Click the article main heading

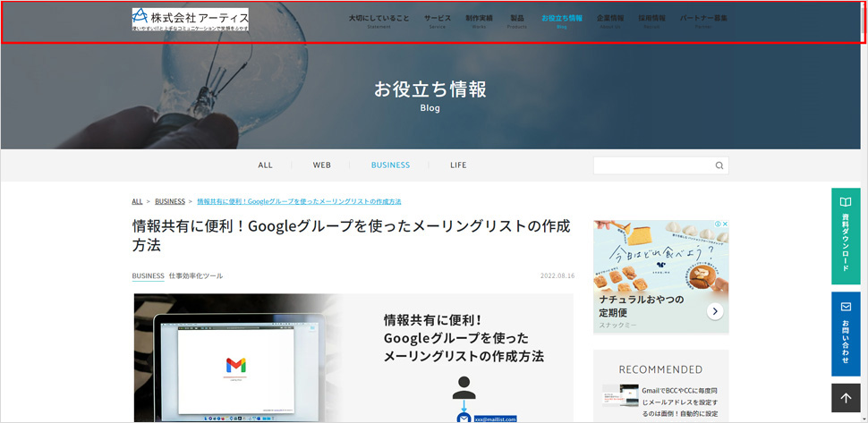(351, 235)
